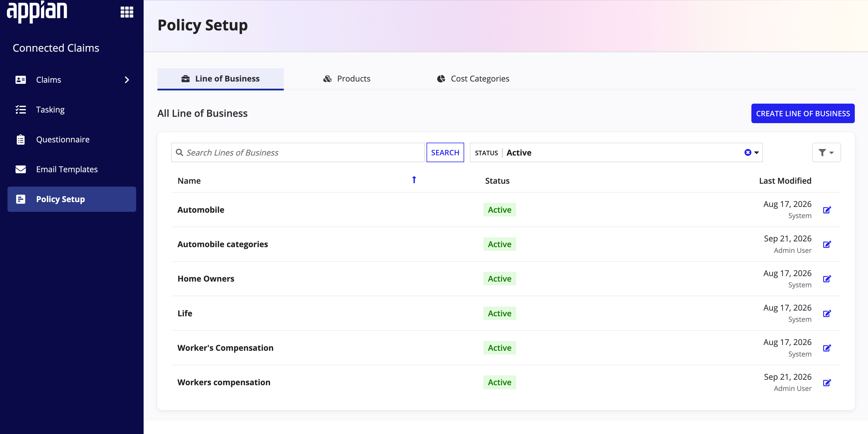
Task: Click the Policy Setup document icon
Action: coord(21,199)
